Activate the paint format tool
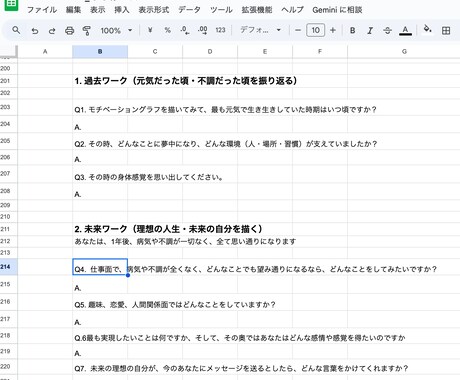 pos(87,31)
